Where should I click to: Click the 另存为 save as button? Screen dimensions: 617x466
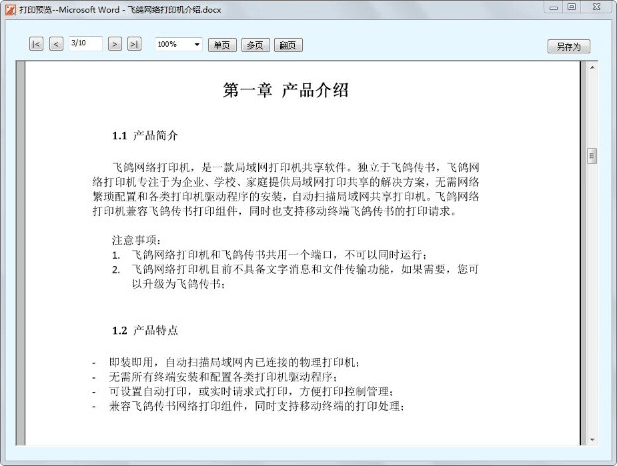click(569, 46)
